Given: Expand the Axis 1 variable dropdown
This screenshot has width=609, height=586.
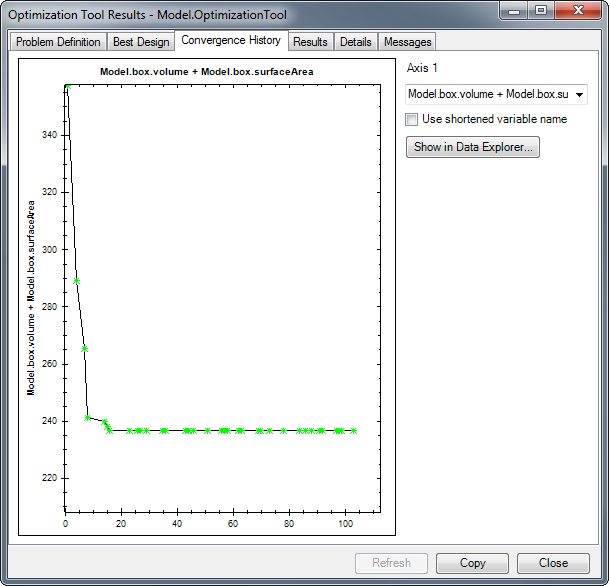Looking at the screenshot, I should point(580,94).
